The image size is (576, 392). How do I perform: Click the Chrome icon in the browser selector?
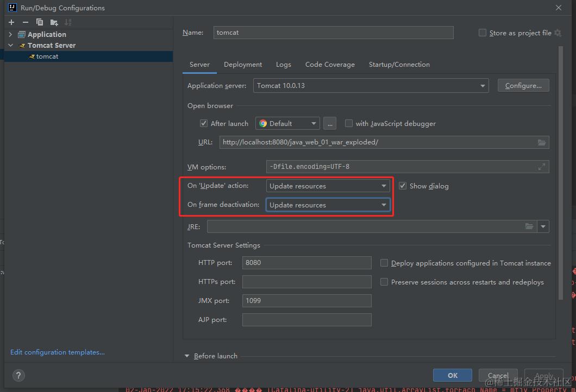tap(263, 123)
